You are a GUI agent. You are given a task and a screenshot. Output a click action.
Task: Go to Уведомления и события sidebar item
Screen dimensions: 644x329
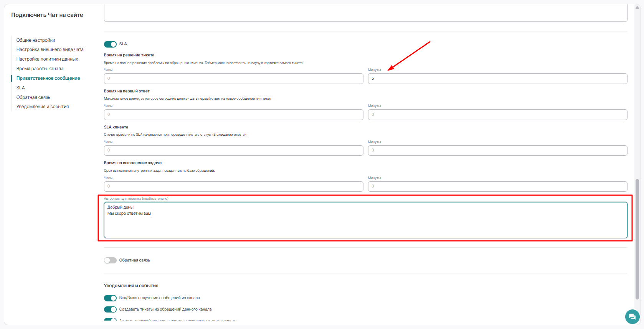coord(43,107)
